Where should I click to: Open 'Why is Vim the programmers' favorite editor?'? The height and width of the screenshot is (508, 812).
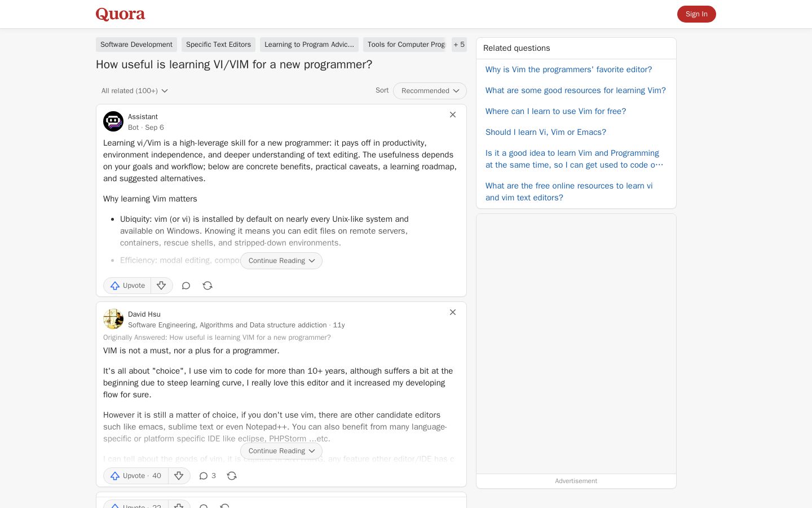click(x=568, y=69)
